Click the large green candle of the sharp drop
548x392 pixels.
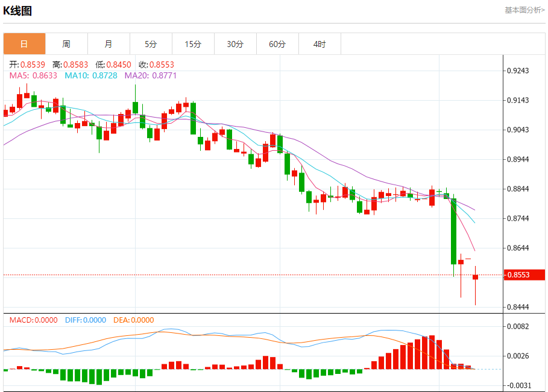[453, 231]
